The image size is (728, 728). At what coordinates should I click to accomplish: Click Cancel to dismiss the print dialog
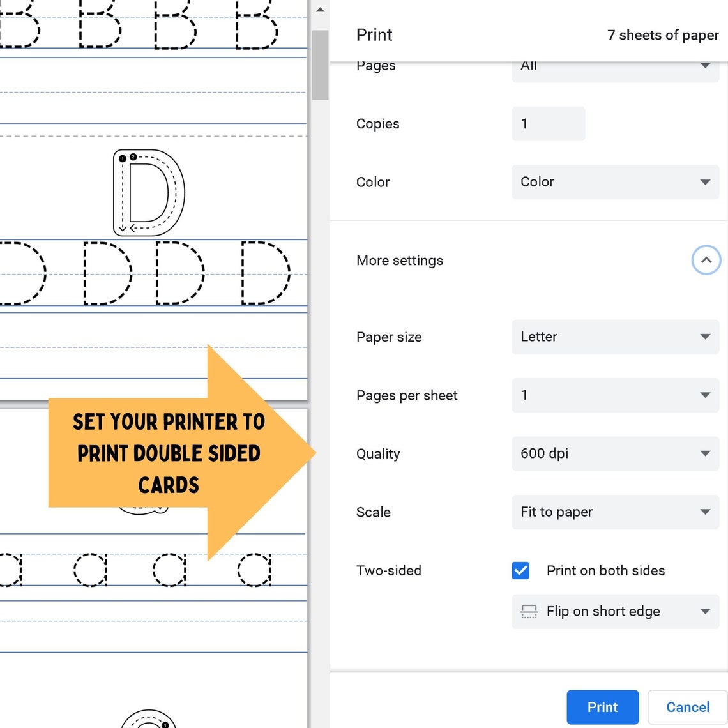687,707
